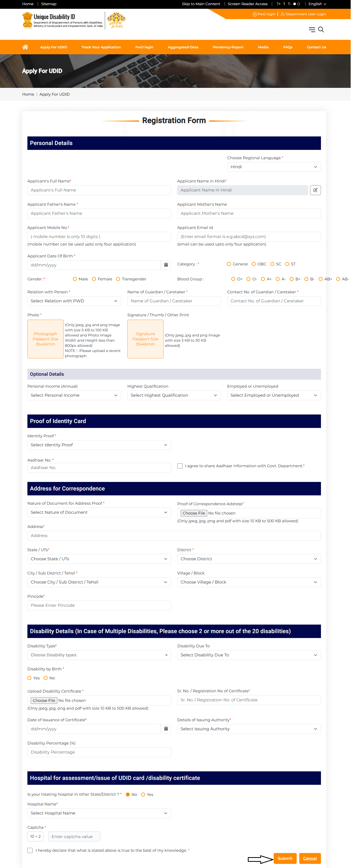The image size is (353, 868).
Task: Decrease font size with T- icon
Action: pyautogui.click(x=289, y=4)
